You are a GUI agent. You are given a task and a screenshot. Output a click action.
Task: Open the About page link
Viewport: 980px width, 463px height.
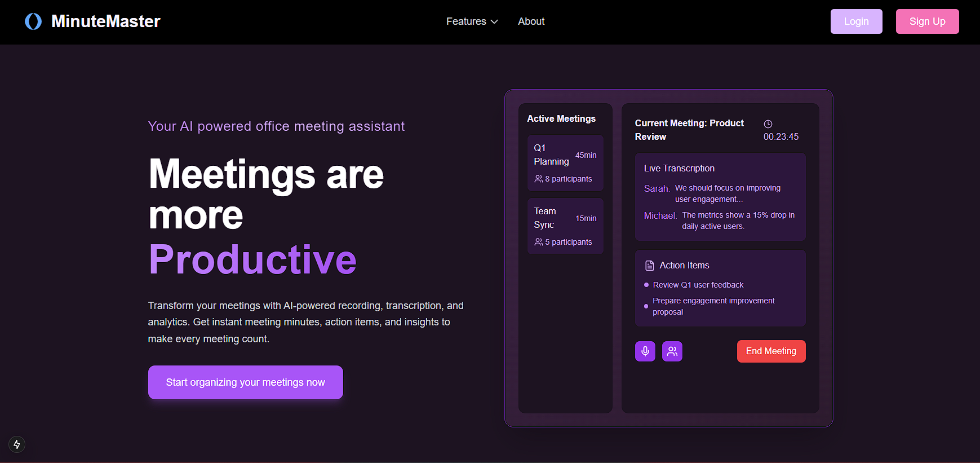click(531, 21)
